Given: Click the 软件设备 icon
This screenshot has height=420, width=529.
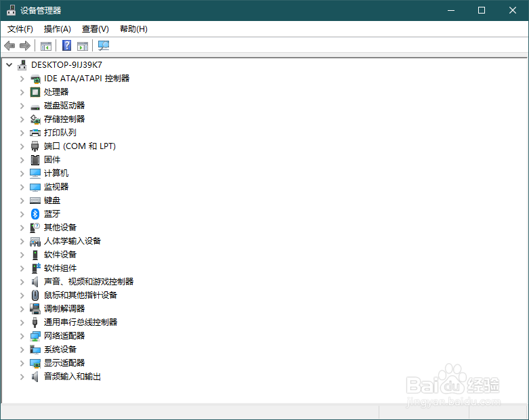Looking at the screenshot, I should coord(35,255).
